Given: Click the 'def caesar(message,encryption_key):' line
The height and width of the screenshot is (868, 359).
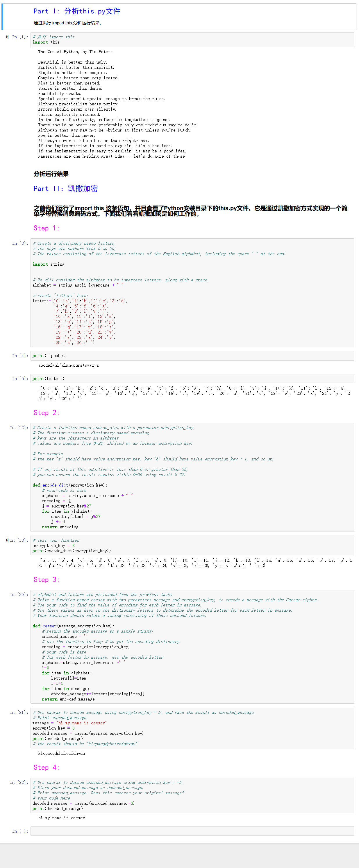Looking at the screenshot, I should pyautogui.click(x=74, y=626).
